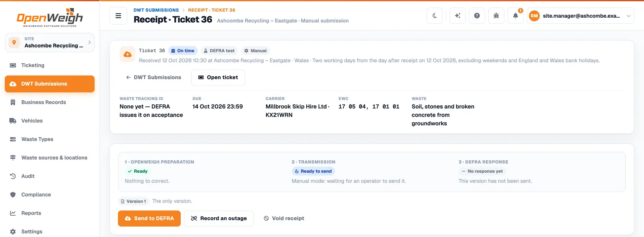Open Waste sources & locations page
This screenshot has width=644, height=237.
[50, 158]
